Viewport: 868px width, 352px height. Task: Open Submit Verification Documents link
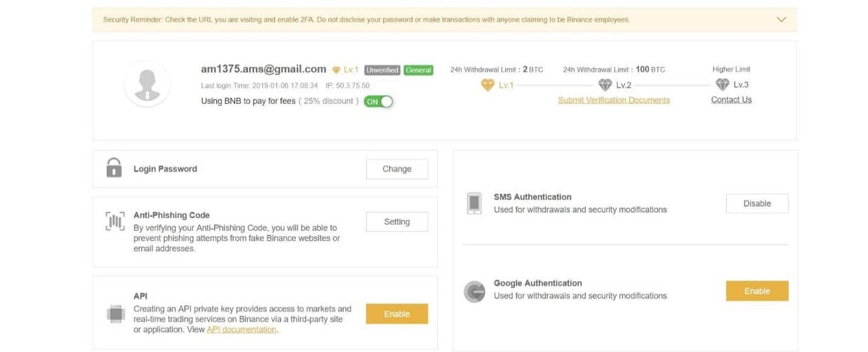(614, 100)
